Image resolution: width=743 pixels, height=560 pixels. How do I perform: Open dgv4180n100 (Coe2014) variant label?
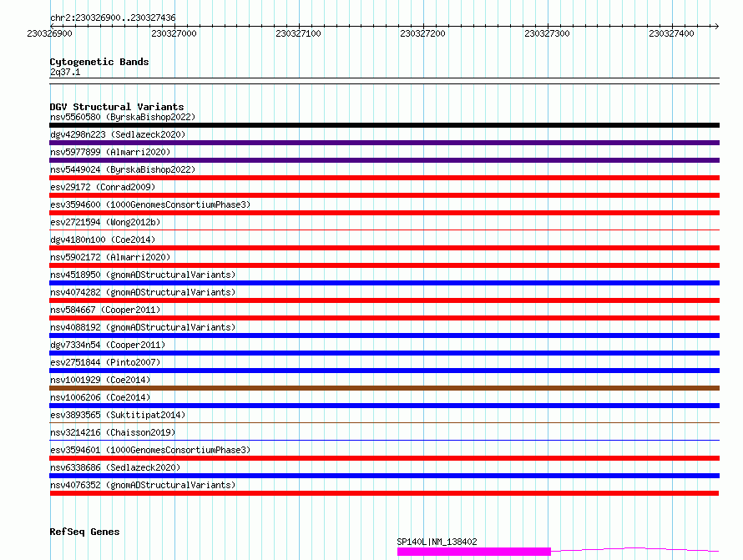[103, 240]
